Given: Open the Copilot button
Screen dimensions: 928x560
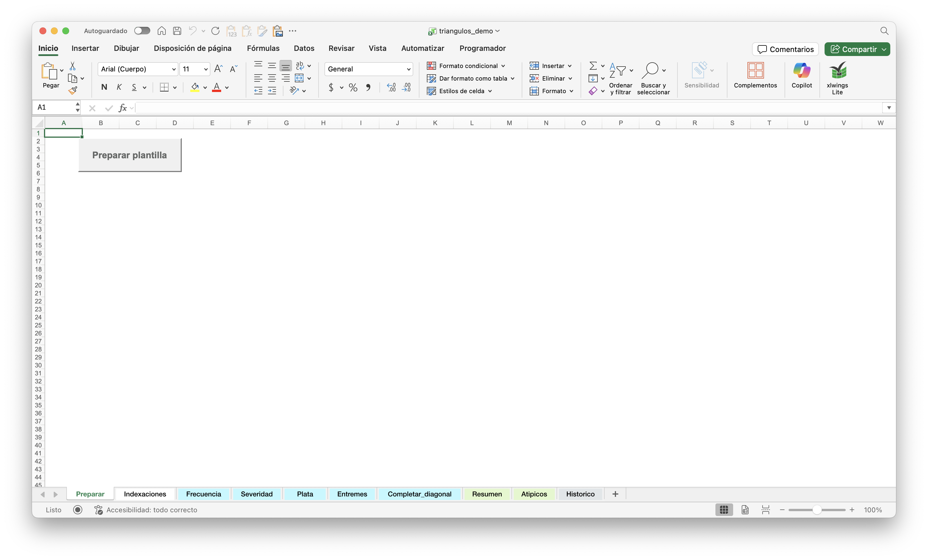Looking at the screenshot, I should pos(801,75).
